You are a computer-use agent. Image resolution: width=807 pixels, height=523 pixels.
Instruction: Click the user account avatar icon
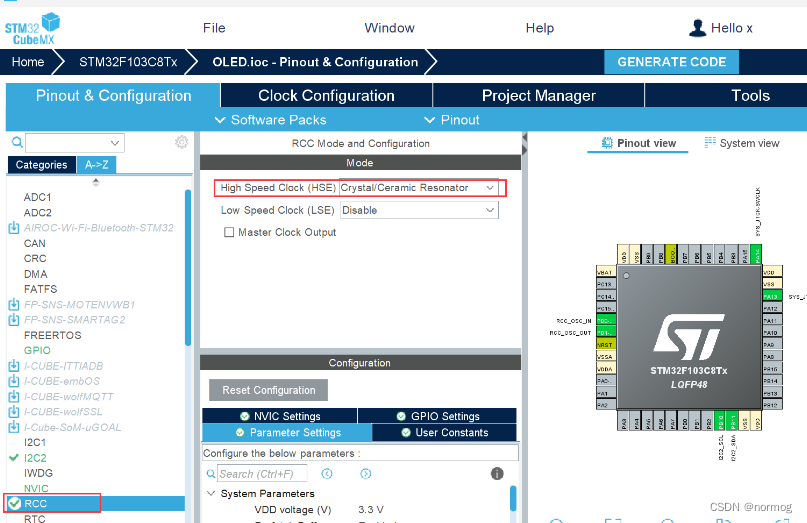tap(697, 28)
